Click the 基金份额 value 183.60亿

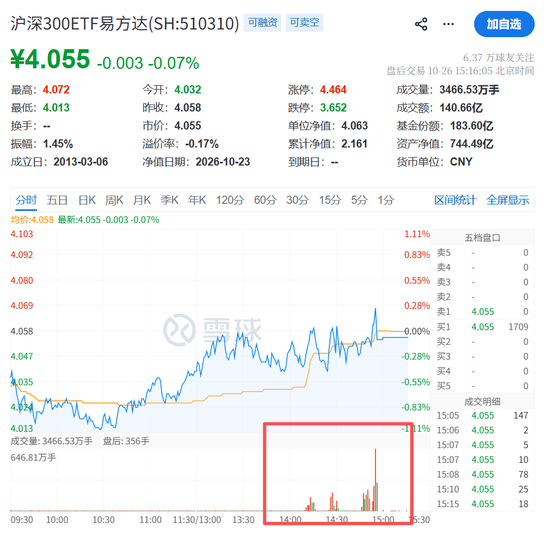click(472, 126)
